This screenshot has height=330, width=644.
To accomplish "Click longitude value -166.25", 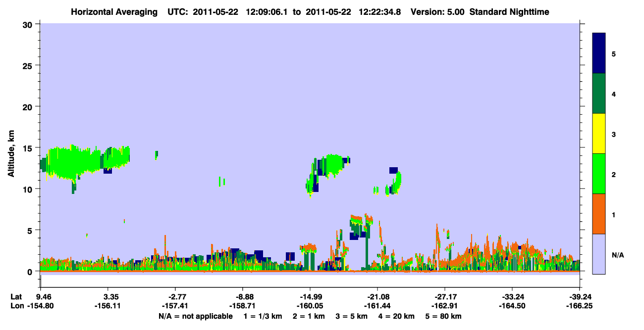I will [580, 306].
